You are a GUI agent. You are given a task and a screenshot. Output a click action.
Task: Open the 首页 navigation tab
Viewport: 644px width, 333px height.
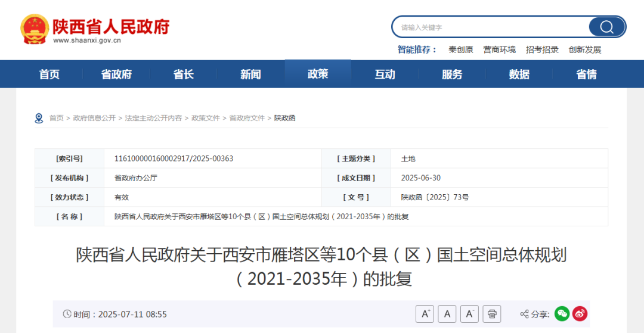[49, 74]
